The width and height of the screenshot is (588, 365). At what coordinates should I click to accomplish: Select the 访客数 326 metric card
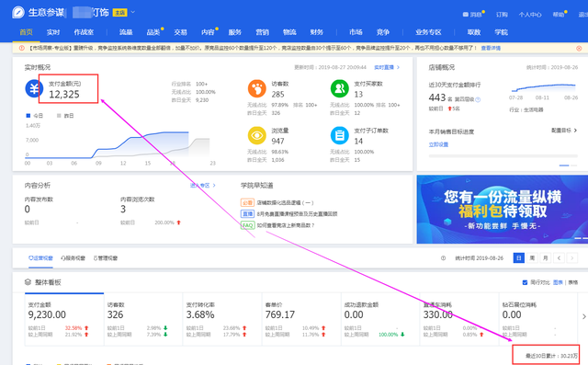click(143, 319)
